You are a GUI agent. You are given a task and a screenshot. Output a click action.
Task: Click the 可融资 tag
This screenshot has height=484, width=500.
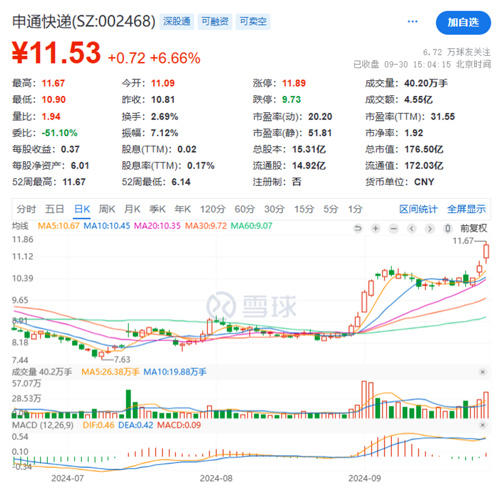tap(215, 22)
